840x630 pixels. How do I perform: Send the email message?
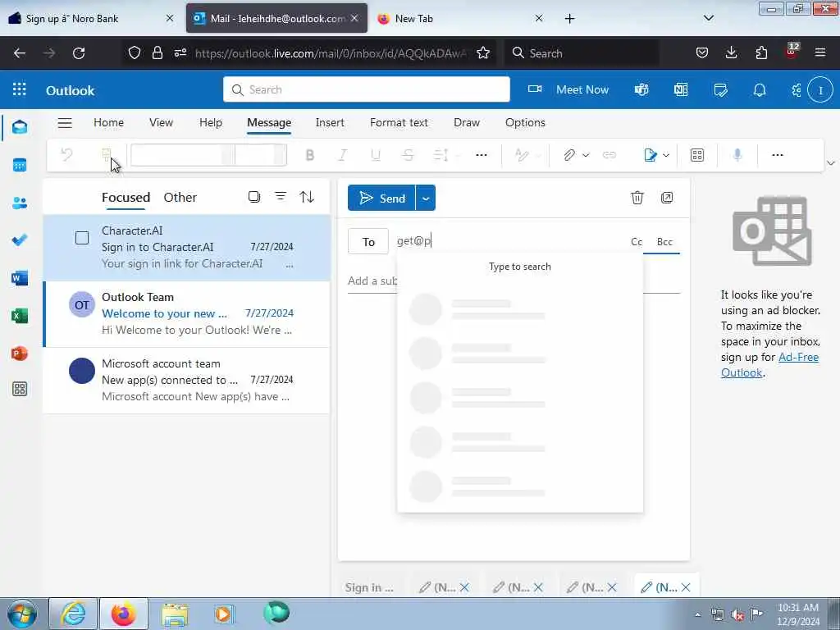click(381, 199)
